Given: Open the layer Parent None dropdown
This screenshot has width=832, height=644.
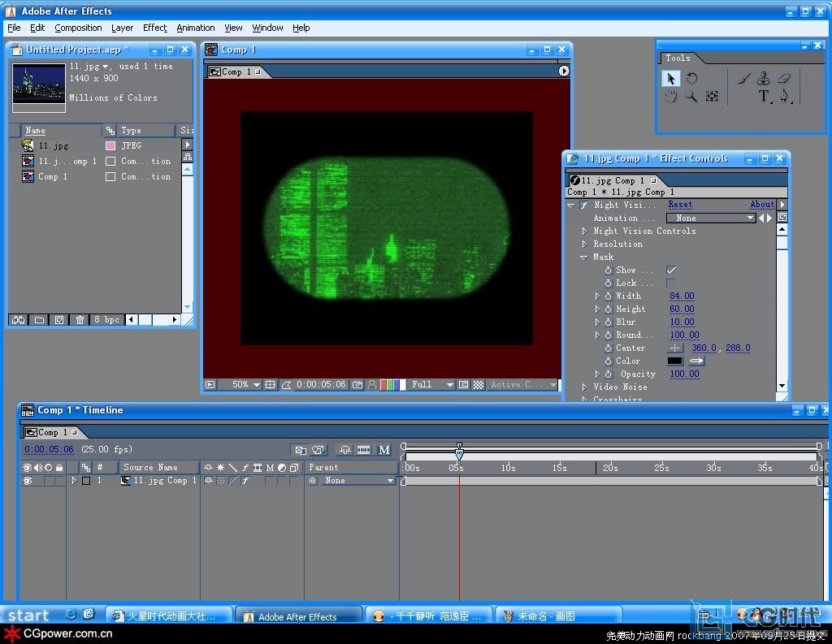Looking at the screenshot, I should (357, 481).
